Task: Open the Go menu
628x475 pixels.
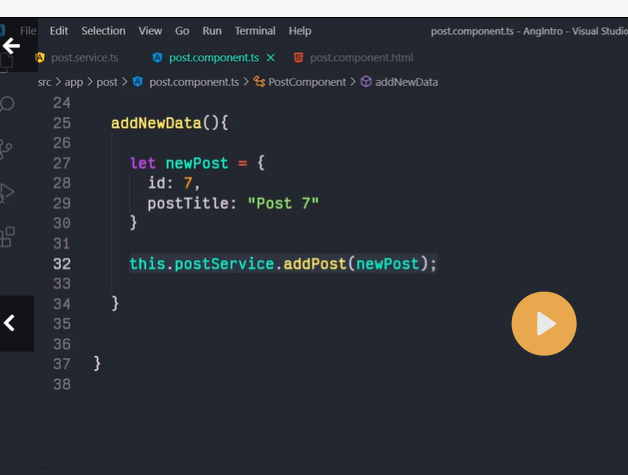Action: pos(182,31)
